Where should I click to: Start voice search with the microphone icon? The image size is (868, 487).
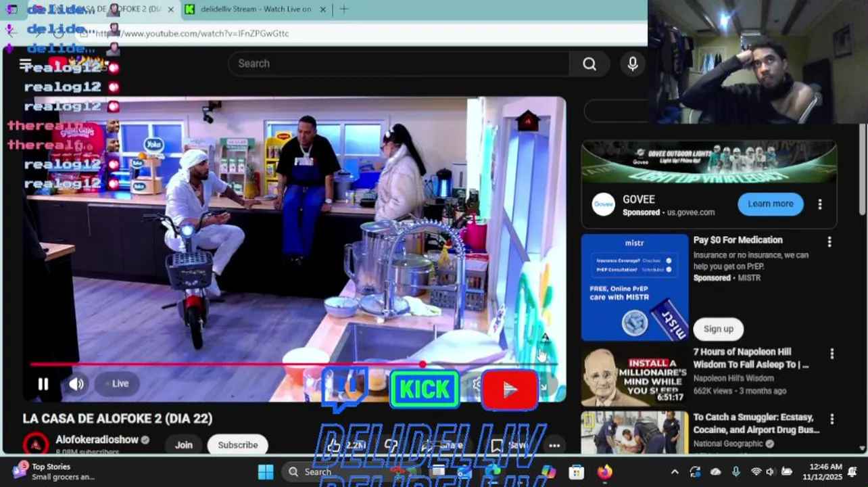tap(633, 64)
